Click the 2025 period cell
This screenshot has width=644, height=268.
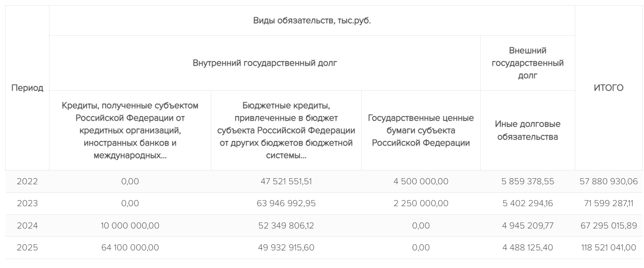27,248
